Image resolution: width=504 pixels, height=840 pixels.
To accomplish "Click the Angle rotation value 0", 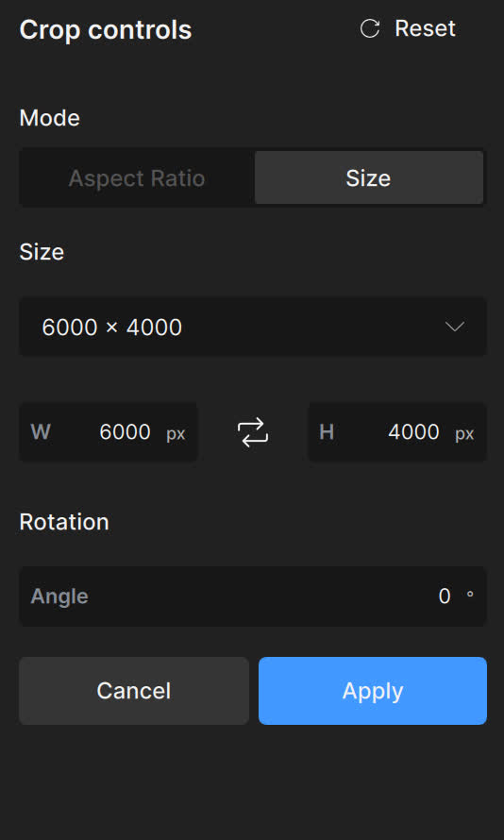I will [x=445, y=596].
